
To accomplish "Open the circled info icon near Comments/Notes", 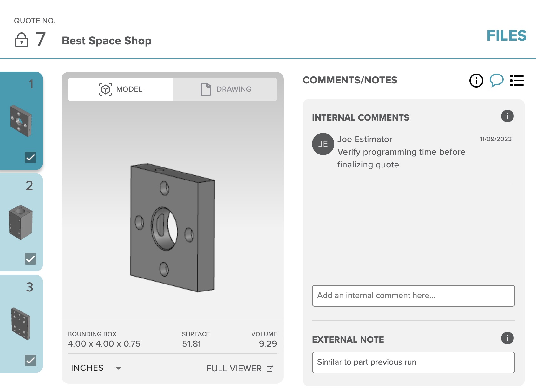I will pos(476,81).
